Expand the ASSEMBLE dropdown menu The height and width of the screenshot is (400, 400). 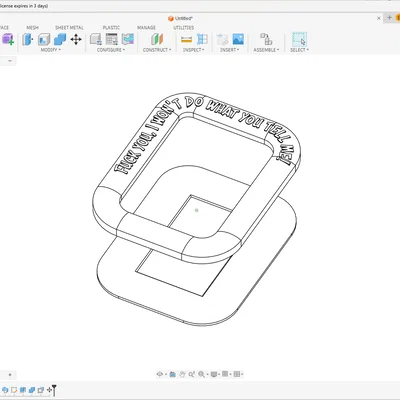coord(266,50)
